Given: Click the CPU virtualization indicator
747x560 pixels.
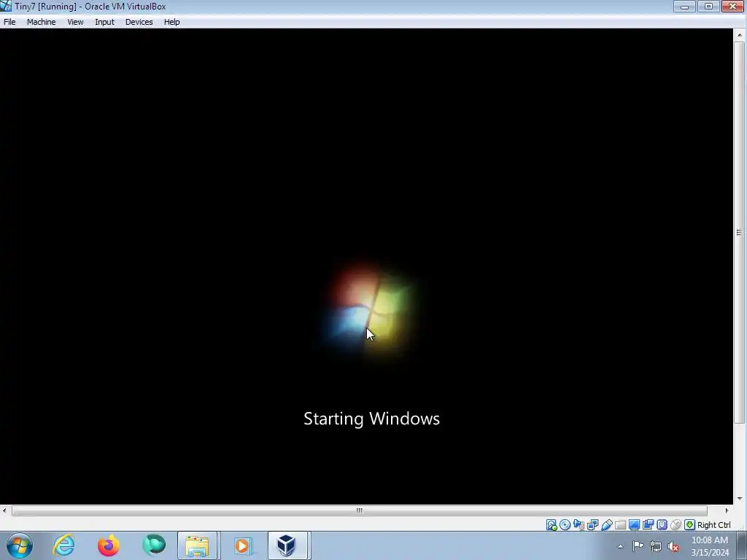Looking at the screenshot, I should coord(662,525).
